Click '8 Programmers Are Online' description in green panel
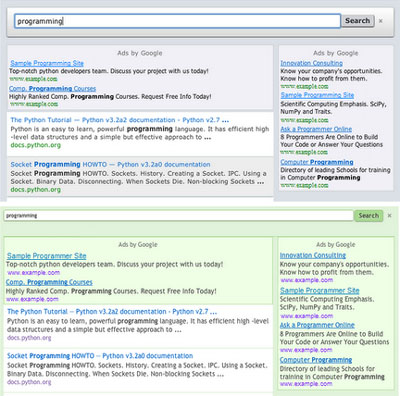The image size is (400, 396). 334,338
